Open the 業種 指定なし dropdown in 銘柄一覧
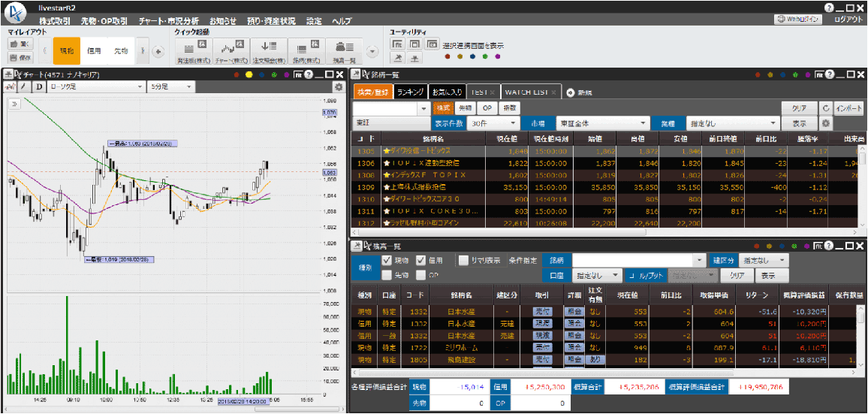Viewport: 868px width, 414px height. pyautogui.click(x=733, y=123)
